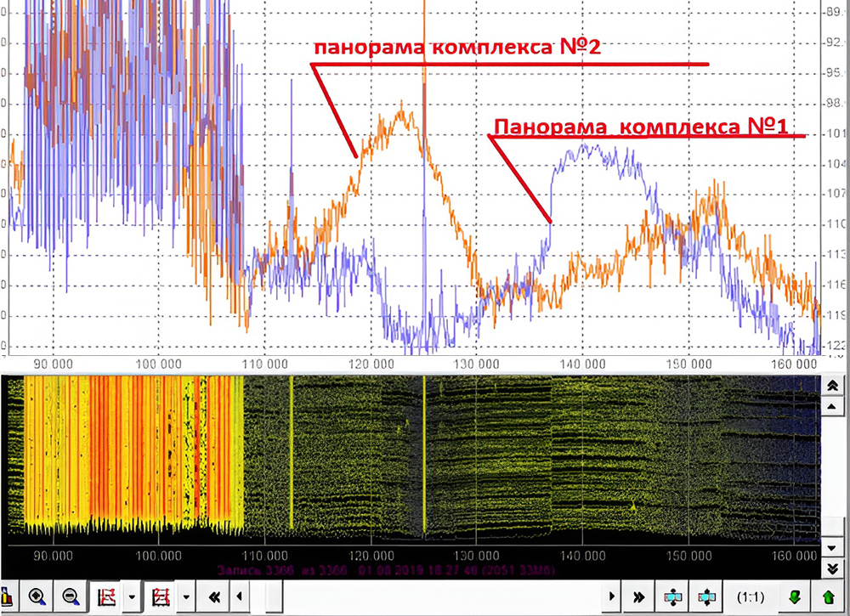Toggle playback with the single forward arrow

click(x=612, y=596)
